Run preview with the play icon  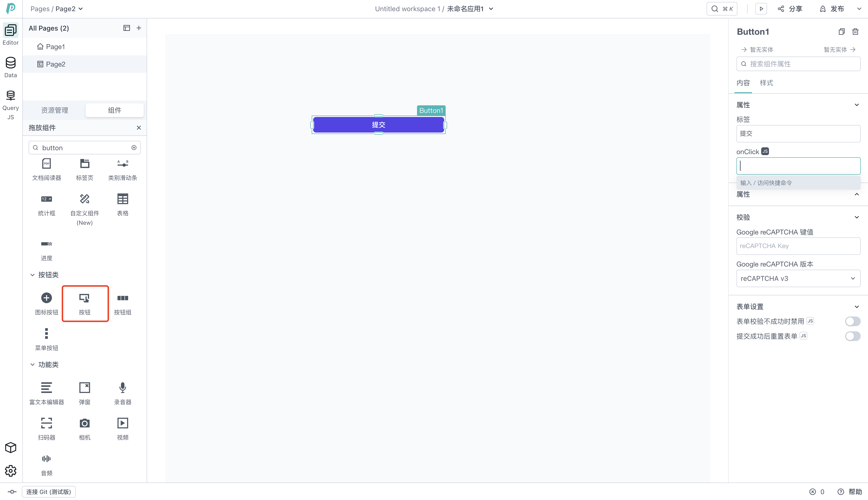761,8
